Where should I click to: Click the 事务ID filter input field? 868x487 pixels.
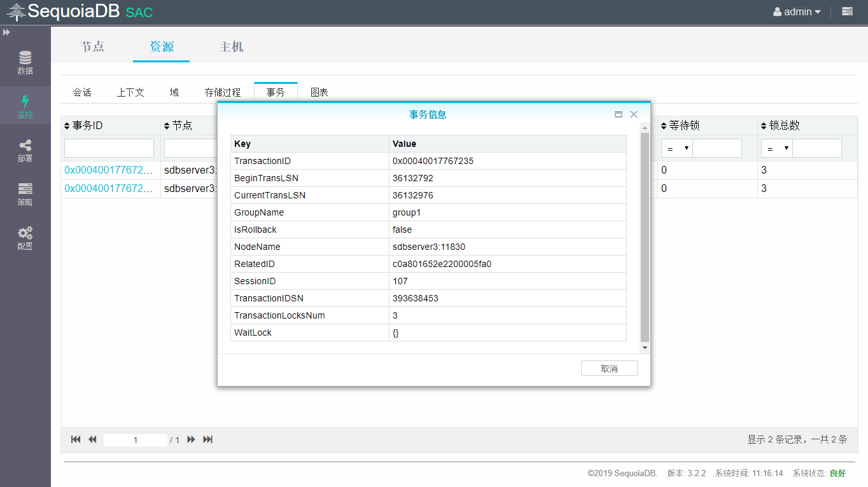click(x=109, y=148)
